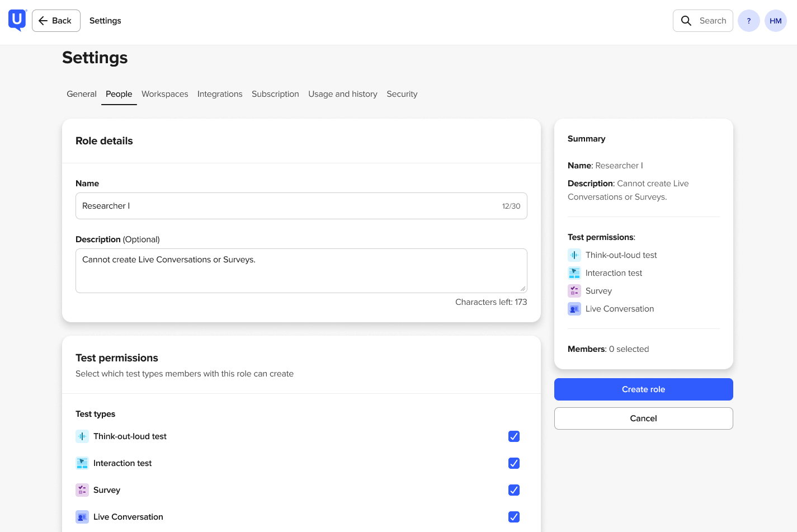Toggle the Interaction test checkbox

pyautogui.click(x=513, y=463)
